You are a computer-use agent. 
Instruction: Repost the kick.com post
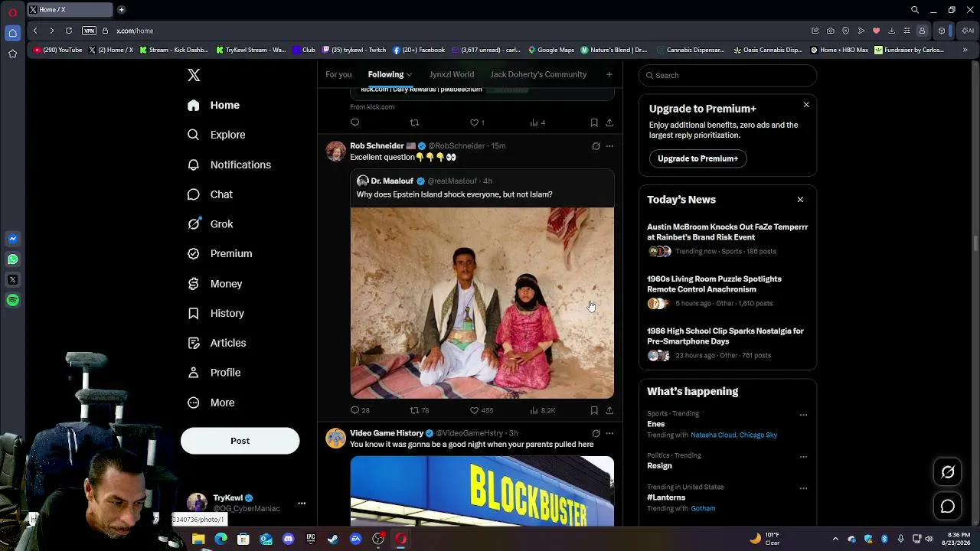point(414,122)
